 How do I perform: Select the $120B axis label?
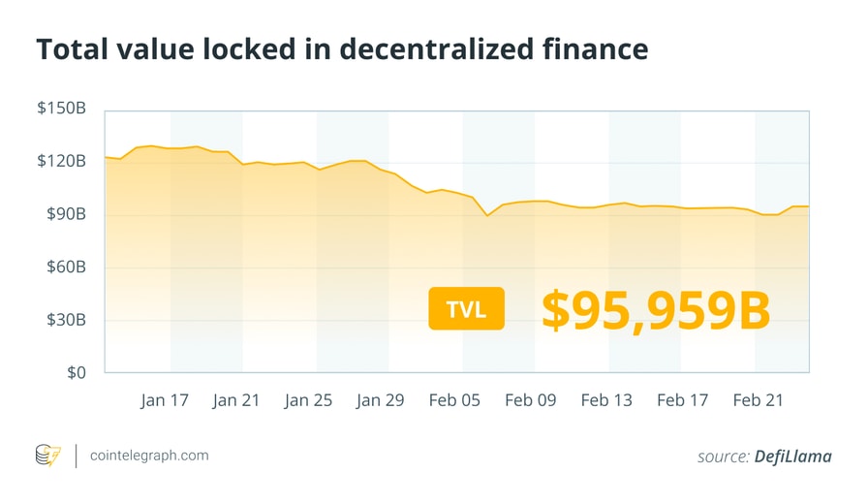(x=63, y=161)
